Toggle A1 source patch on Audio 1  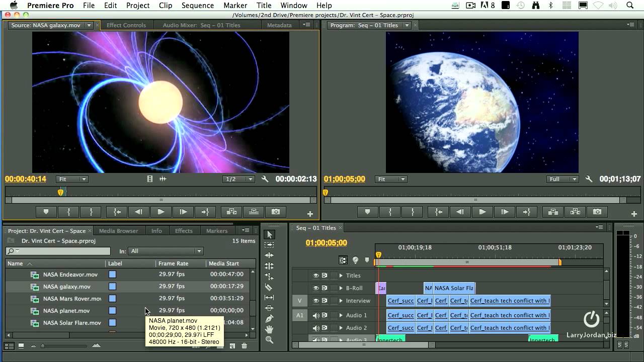click(299, 315)
